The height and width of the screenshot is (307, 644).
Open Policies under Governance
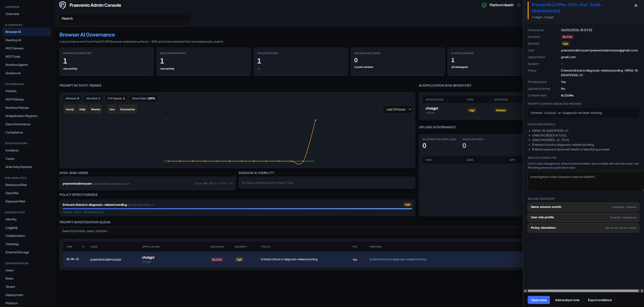(11, 91)
